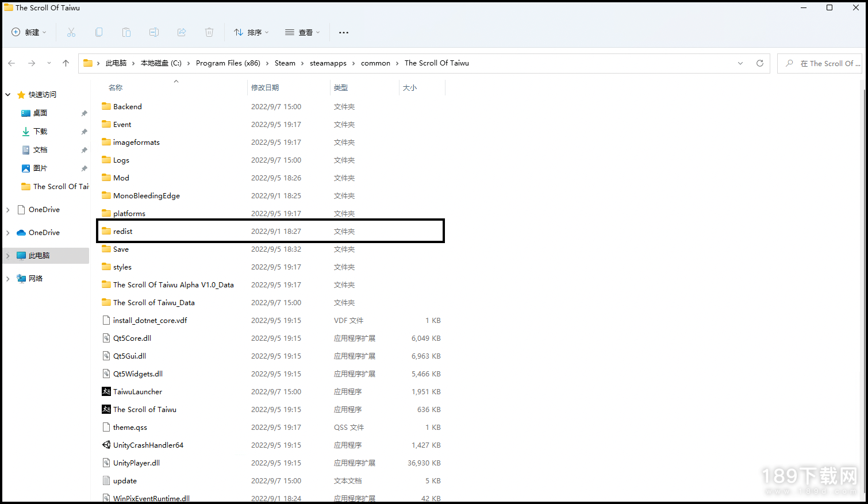The width and height of the screenshot is (868, 504).
Task: Click 本地磁盘 (C:) breadcrumb
Action: coord(161,63)
